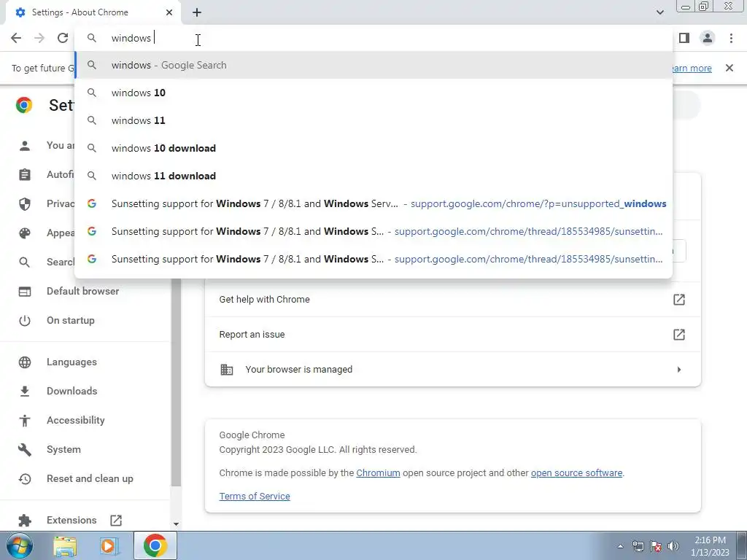
Task: Pick the 'windows 11 download' suggestion
Action: (x=373, y=176)
